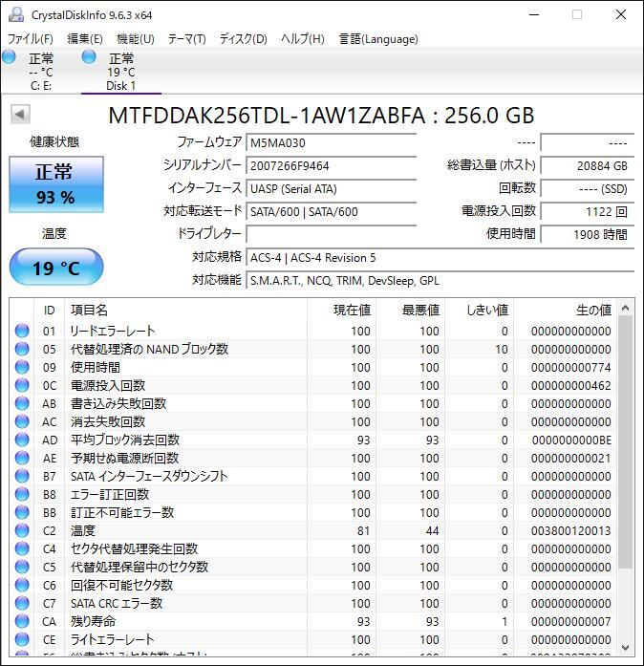Click blue status orb for ID C7 row

[22, 603]
